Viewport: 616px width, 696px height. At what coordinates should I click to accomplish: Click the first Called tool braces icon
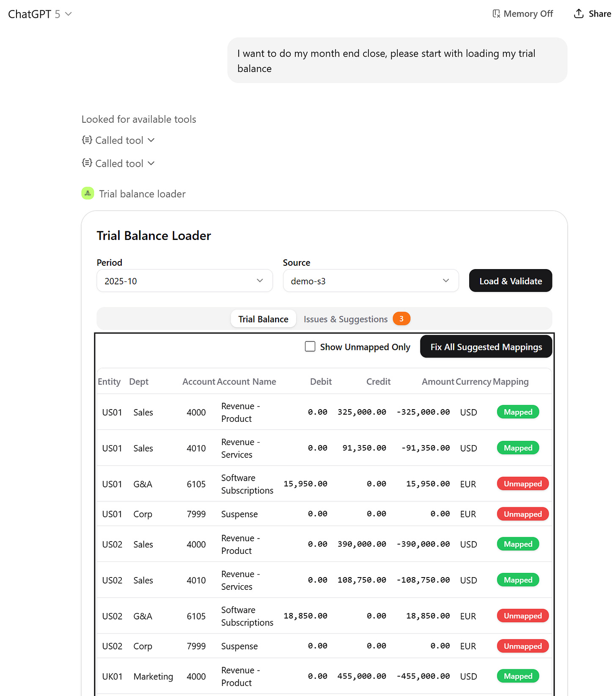(x=87, y=140)
